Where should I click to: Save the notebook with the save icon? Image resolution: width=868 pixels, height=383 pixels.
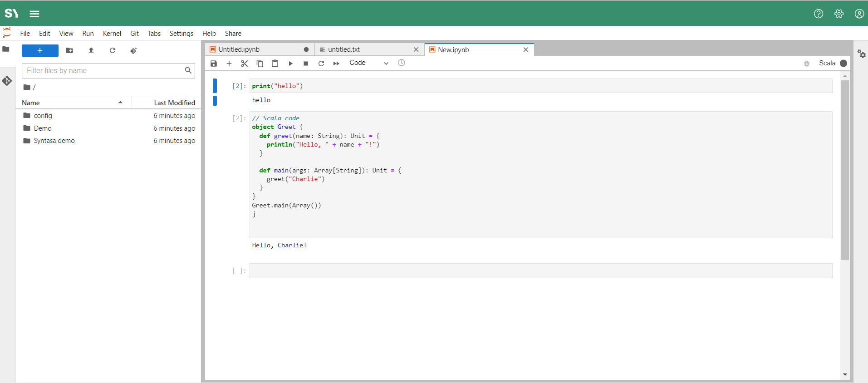[x=214, y=64]
